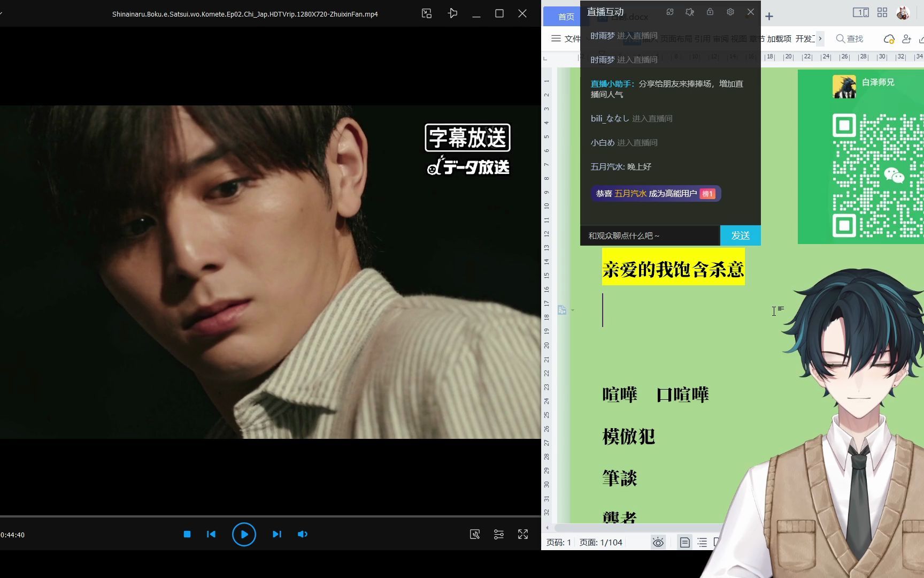The width and height of the screenshot is (924, 578).
Task: Click the video progress bar
Action: pos(271,516)
